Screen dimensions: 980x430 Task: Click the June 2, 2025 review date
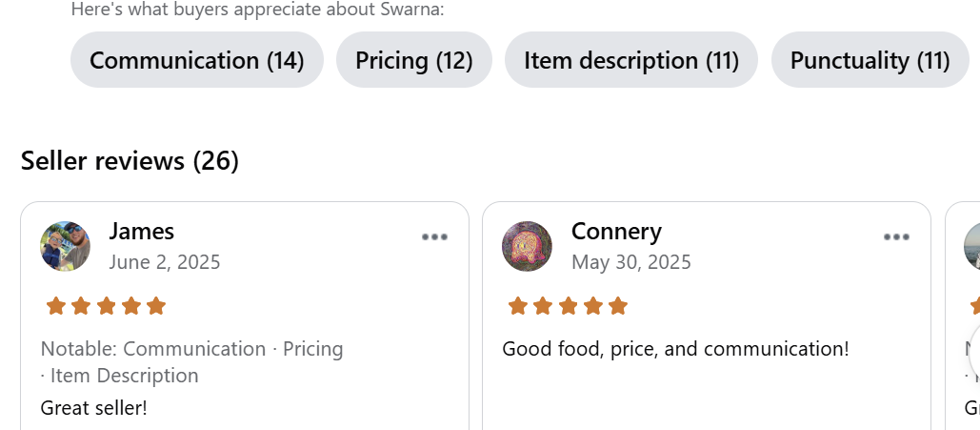[x=165, y=261]
